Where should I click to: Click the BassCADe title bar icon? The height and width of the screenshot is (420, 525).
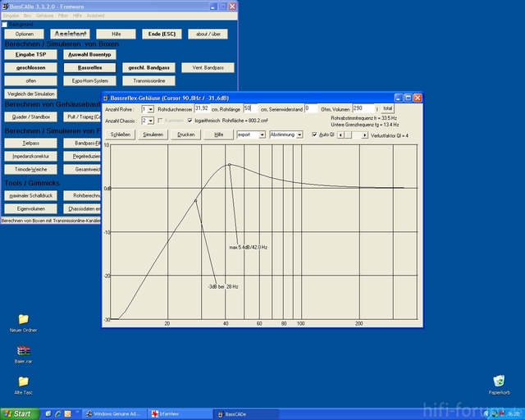[x=5, y=5]
